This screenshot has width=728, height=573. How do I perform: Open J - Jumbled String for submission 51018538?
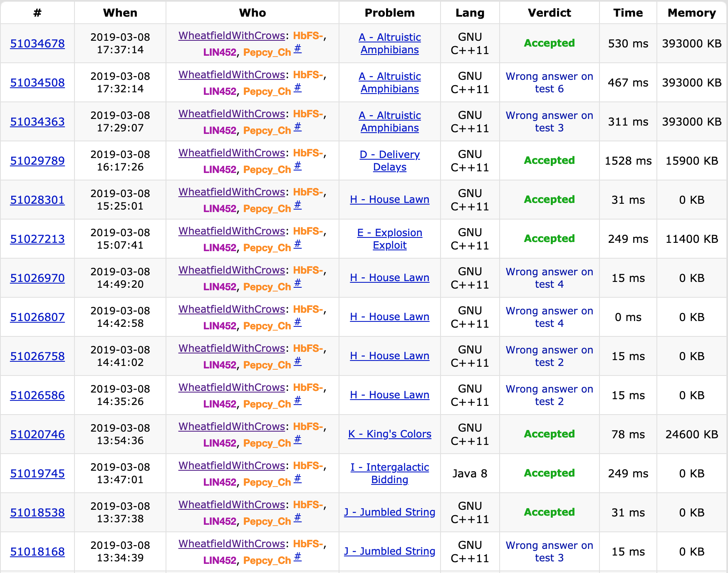point(389,512)
